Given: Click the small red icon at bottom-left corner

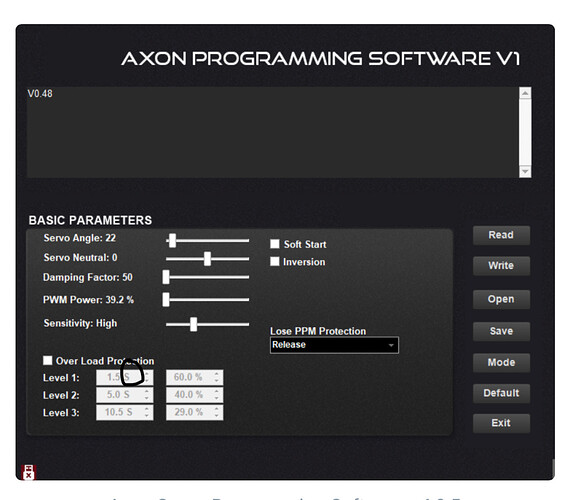Looking at the screenshot, I should 28,472.
